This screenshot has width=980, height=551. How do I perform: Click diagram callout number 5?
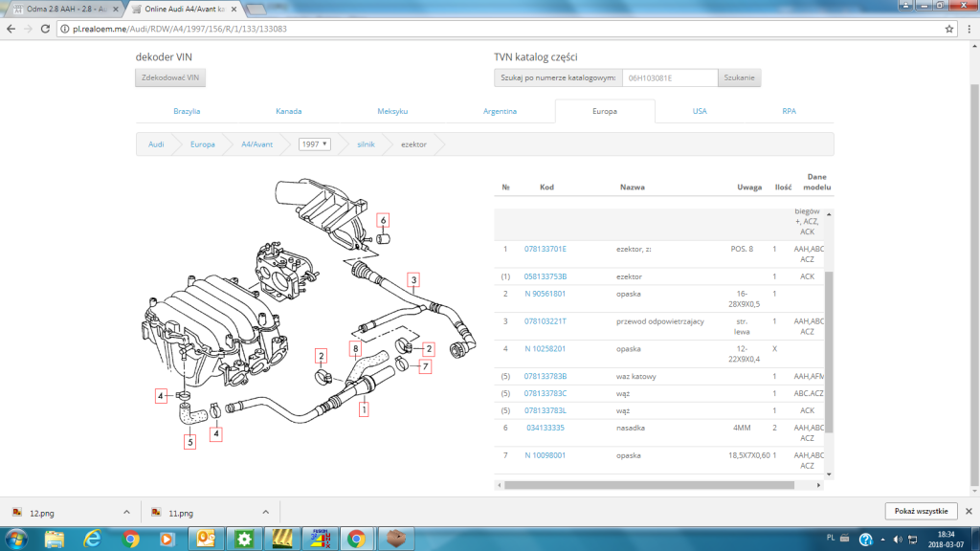pyautogui.click(x=190, y=442)
